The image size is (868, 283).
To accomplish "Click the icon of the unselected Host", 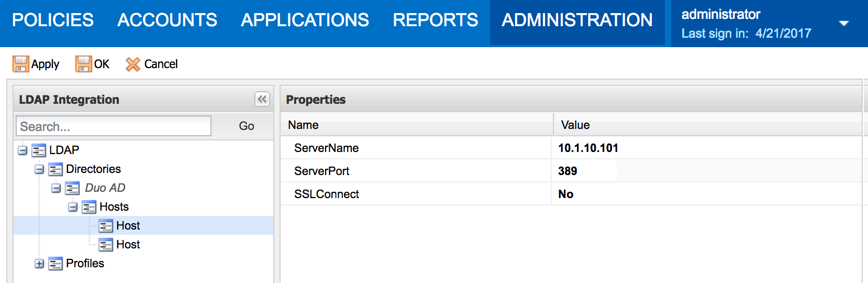I will click(106, 245).
